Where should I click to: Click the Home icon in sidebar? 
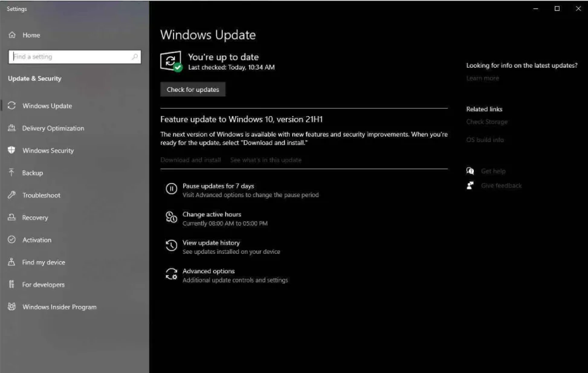click(x=12, y=35)
